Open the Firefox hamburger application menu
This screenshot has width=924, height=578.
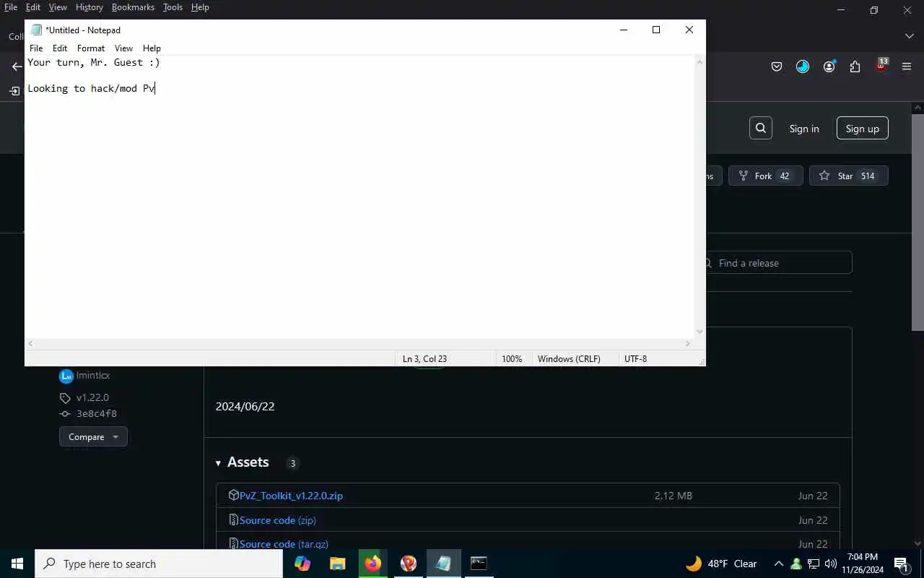click(x=907, y=66)
